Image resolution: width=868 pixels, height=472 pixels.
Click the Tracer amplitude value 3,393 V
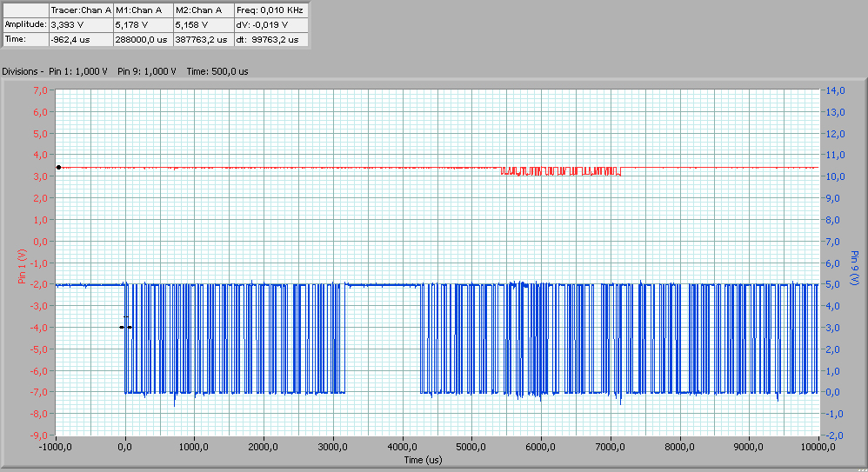pos(80,24)
